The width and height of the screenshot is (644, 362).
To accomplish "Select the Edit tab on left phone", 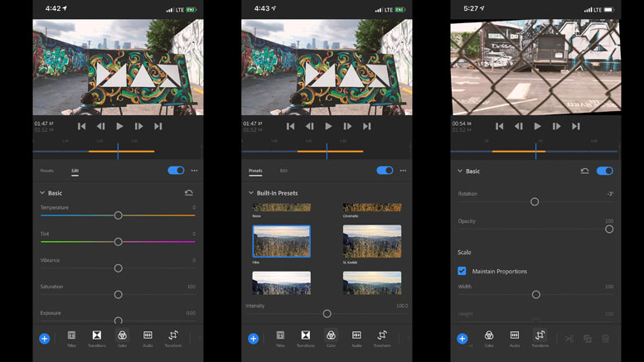I will coord(75,171).
